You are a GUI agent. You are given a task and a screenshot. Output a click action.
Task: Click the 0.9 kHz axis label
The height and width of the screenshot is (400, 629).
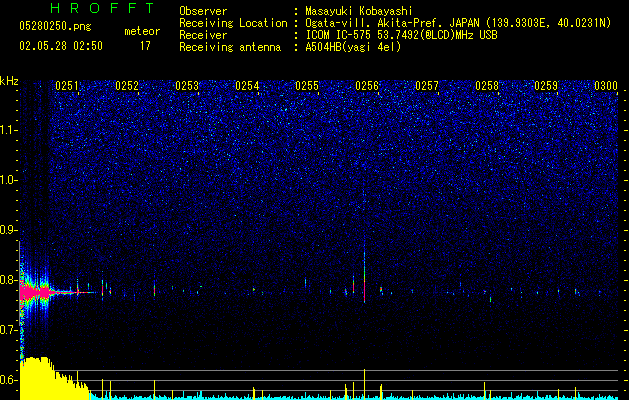[x=9, y=230]
